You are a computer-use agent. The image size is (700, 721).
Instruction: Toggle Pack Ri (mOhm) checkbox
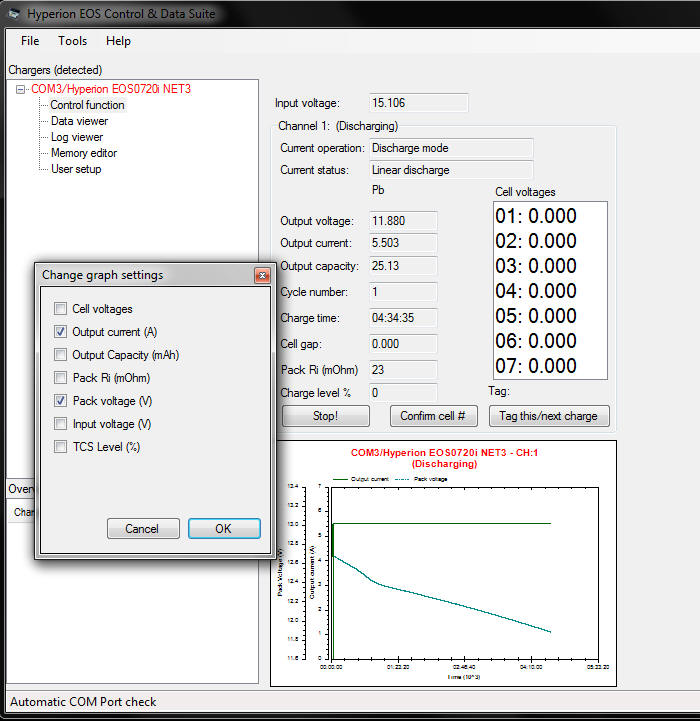click(x=61, y=378)
